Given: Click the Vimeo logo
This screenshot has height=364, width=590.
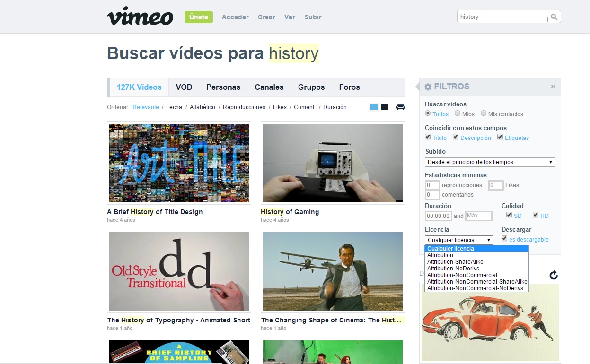Looking at the screenshot, I should tap(140, 17).
